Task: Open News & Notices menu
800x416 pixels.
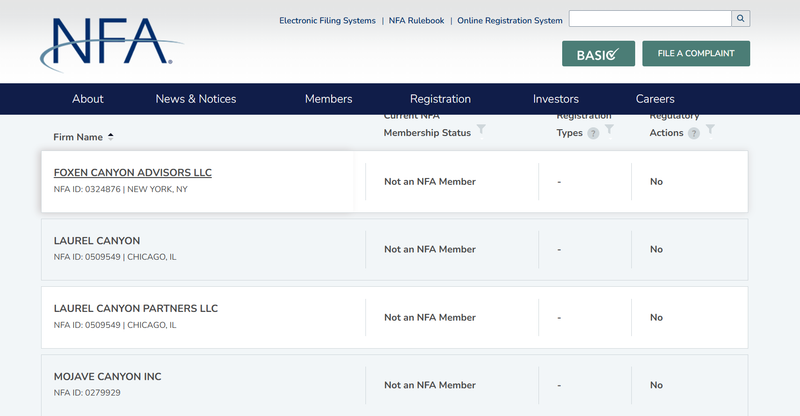Action: (x=196, y=99)
